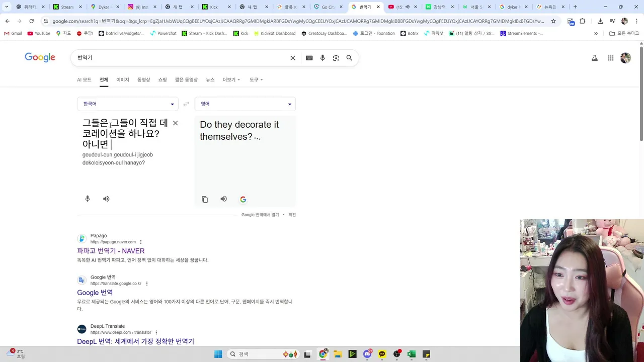
Task: Switch to the Go City browser tab
Action: [x=328, y=7]
